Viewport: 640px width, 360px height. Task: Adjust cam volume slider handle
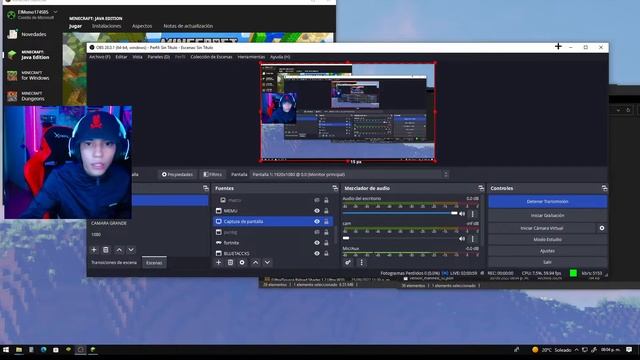[x=346, y=238]
